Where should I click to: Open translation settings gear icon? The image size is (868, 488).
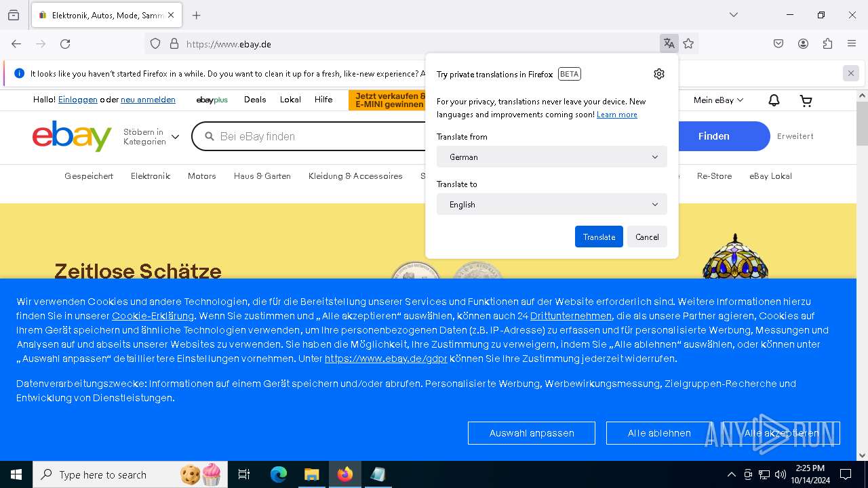659,74
